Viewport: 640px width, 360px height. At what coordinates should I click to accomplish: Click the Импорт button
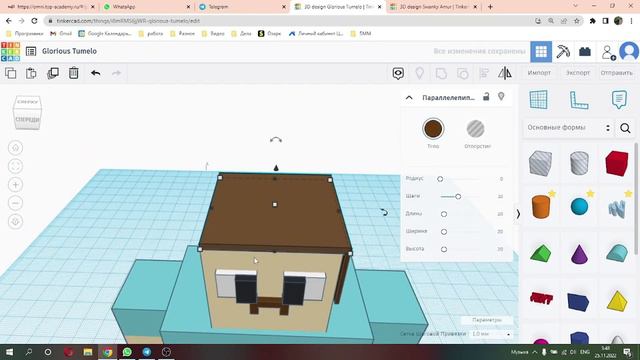(x=539, y=73)
